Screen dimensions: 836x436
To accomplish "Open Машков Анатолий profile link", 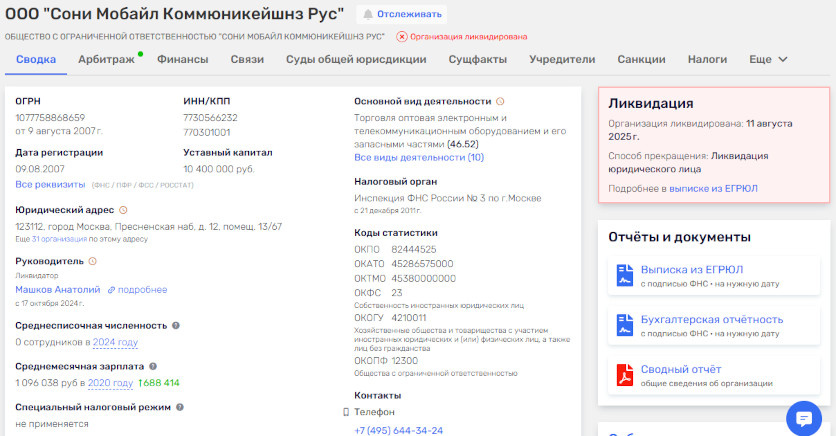I will (58, 289).
